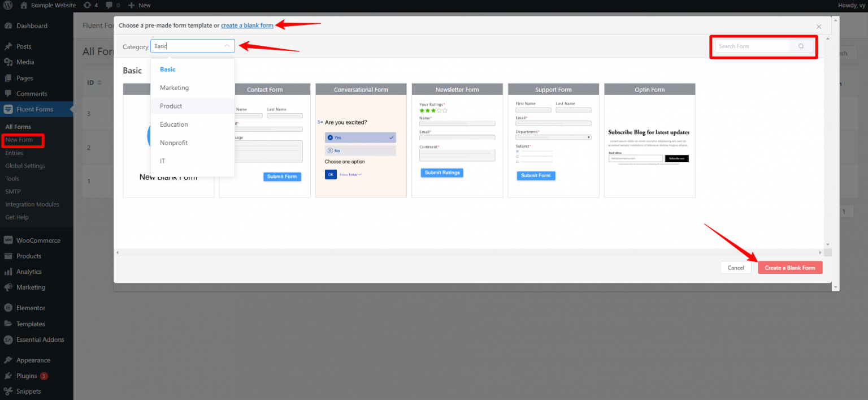Viewport: 868px width, 400px height.
Task: Choose Marketing from the category list
Action: tap(174, 88)
